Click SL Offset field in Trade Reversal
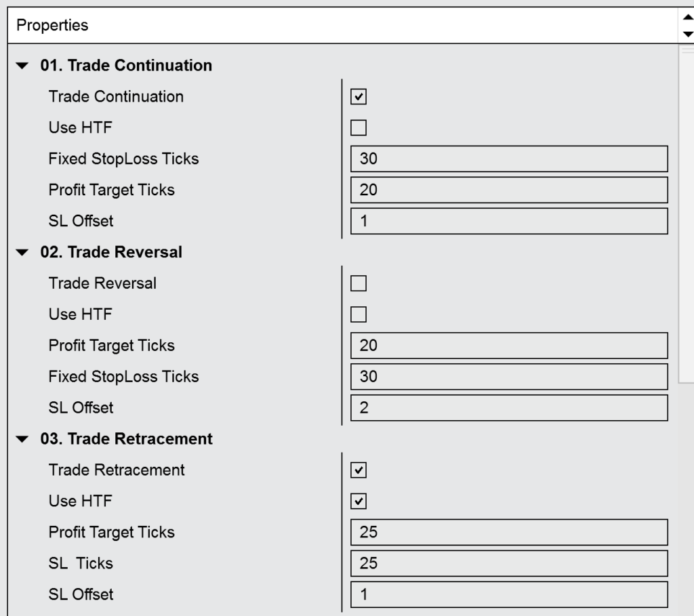 (509, 408)
